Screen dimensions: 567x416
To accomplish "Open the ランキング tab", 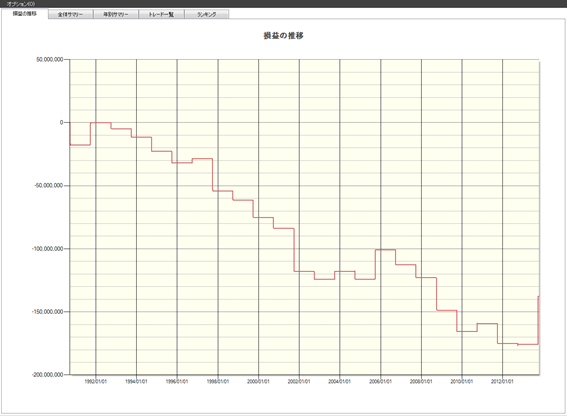I will 206,14.
